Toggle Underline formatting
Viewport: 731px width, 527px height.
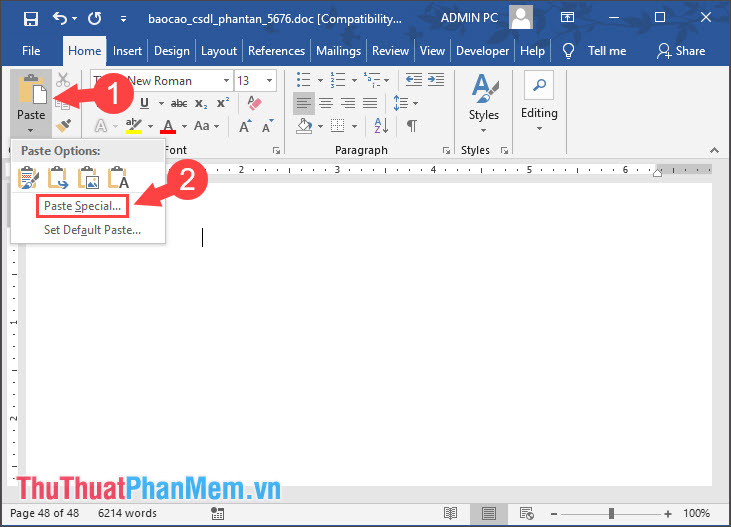point(145,103)
